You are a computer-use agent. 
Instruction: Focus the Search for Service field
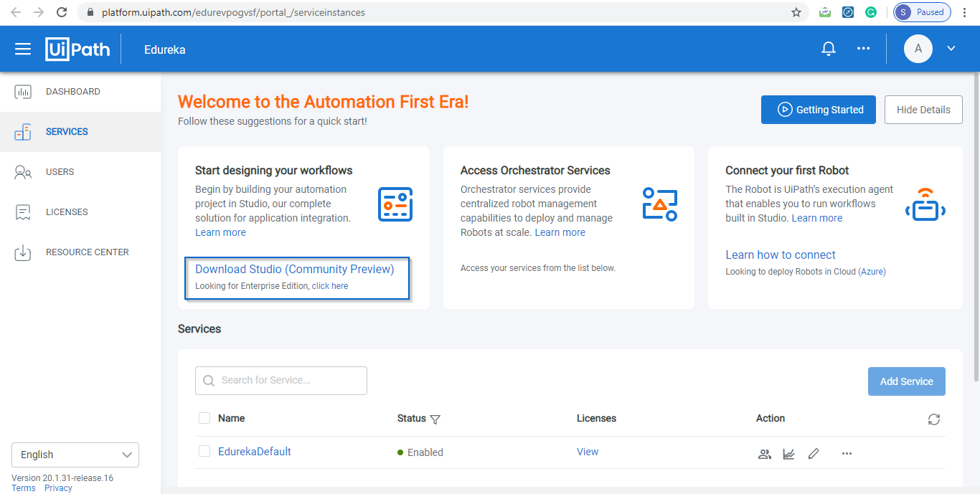click(x=281, y=381)
